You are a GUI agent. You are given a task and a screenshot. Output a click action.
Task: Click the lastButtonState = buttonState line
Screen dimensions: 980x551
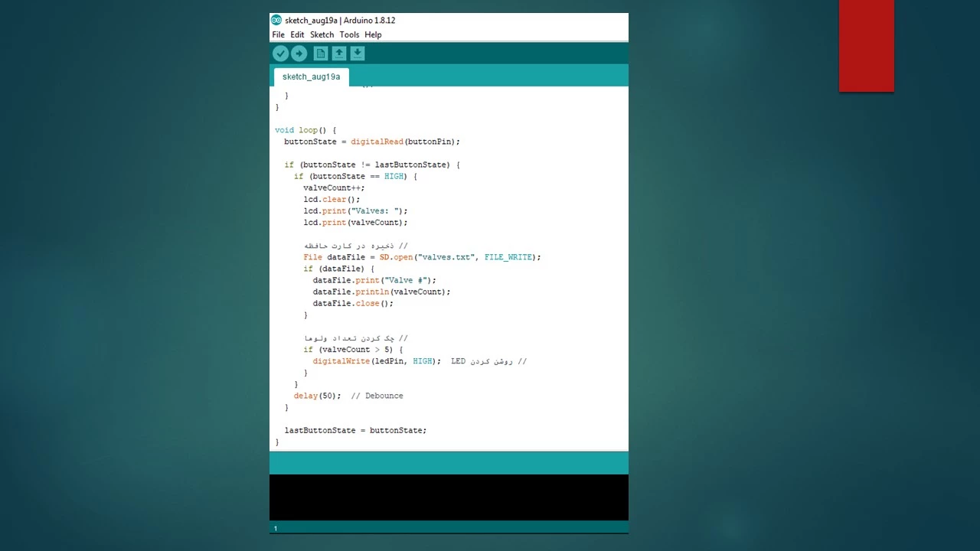(x=355, y=430)
